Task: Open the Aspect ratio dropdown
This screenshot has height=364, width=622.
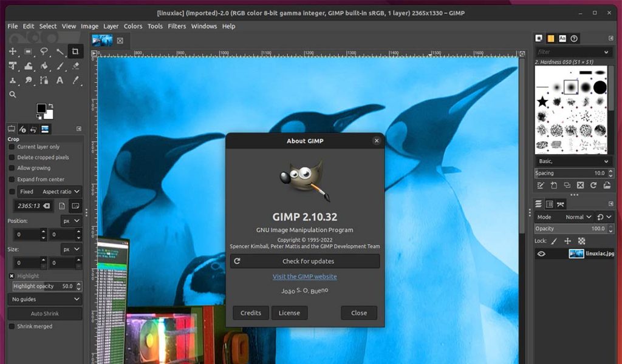Action: pyautogui.click(x=50, y=192)
